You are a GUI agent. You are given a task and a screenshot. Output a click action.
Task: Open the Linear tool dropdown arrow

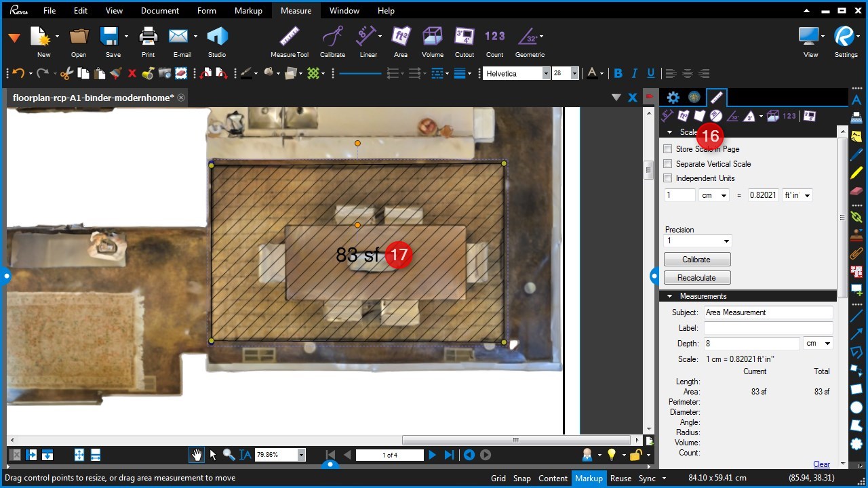click(x=380, y=36)
